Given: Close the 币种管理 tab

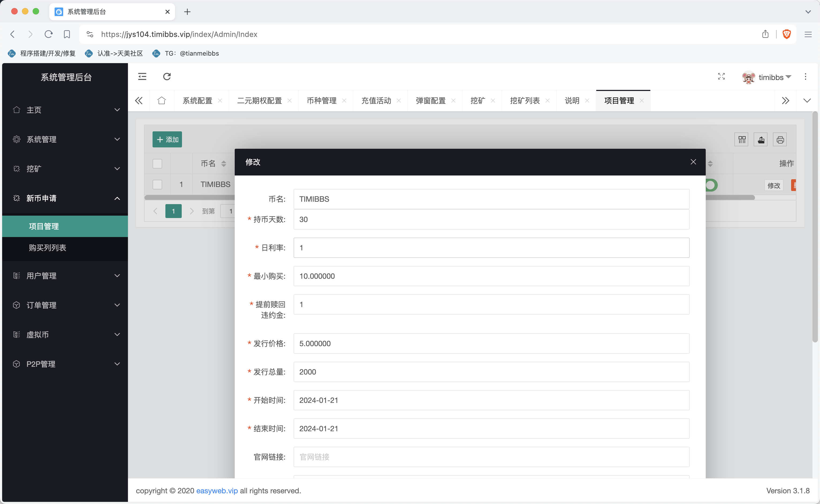Looking at the screenshot, I should tap(344, 101).
